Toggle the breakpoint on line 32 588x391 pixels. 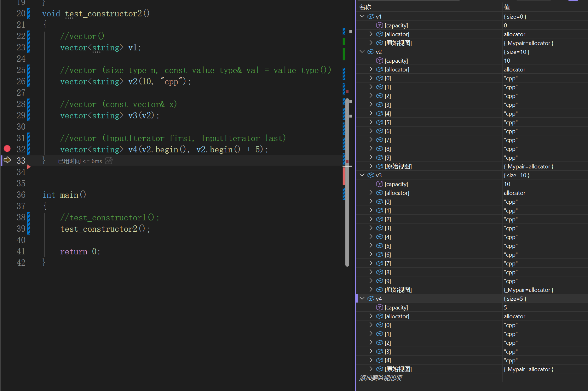(x=7, y=149)
